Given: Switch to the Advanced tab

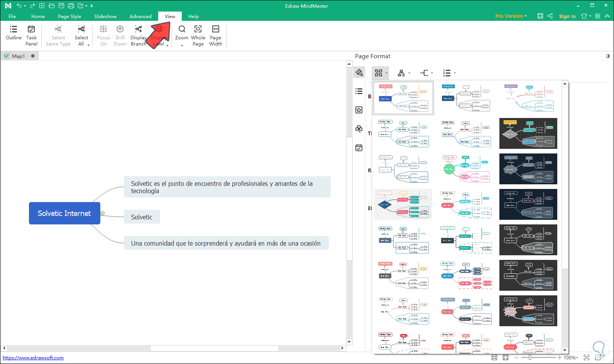Looking at the screenshot, I should (140, 16).
